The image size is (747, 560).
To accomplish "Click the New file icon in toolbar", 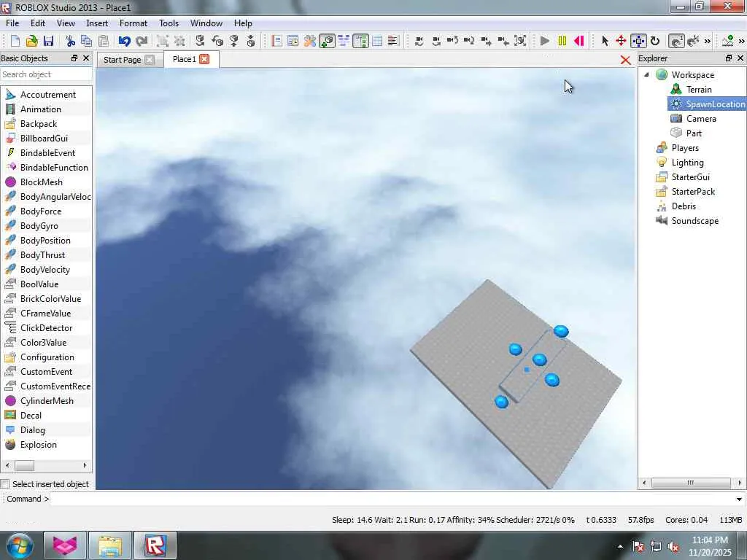I will [x=15, y=41].
